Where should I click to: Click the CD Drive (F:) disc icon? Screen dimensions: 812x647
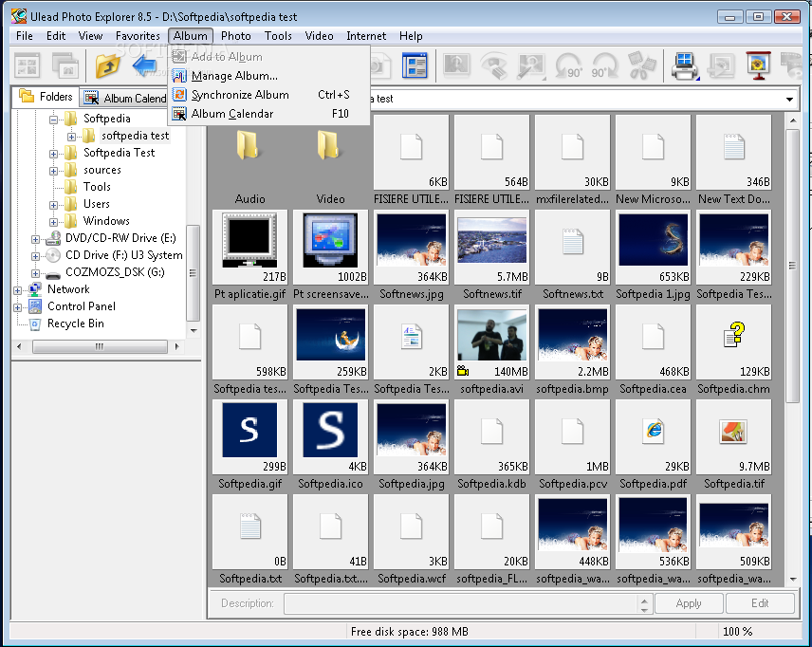53,255
